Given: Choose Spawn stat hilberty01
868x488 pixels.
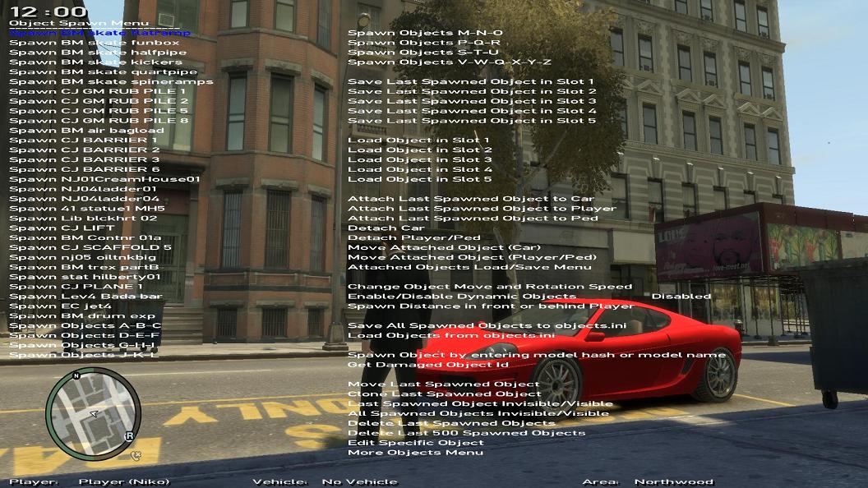Looking at the screenshot, I should pyautogui.click(x=85, y=277).
